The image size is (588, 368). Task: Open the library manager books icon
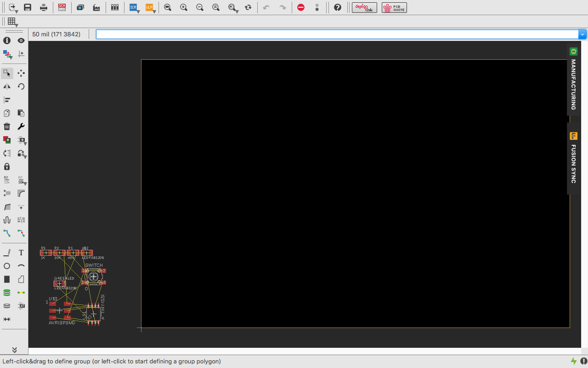pos(115,7)
